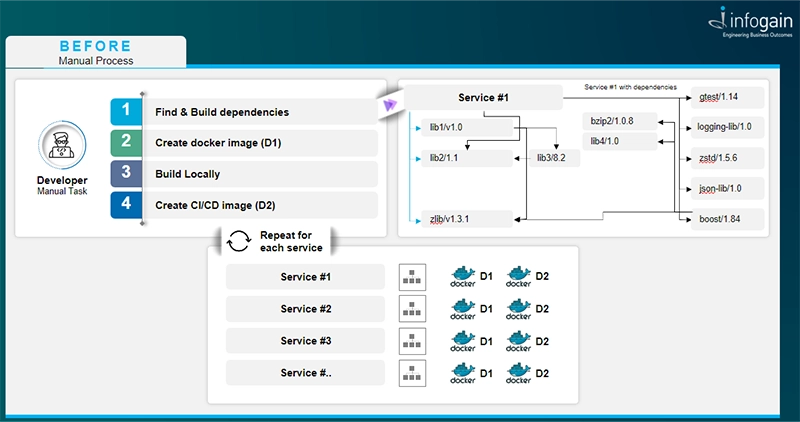Select the Service #2 row in the list
800x422 pixels.
tap(305, 309)
